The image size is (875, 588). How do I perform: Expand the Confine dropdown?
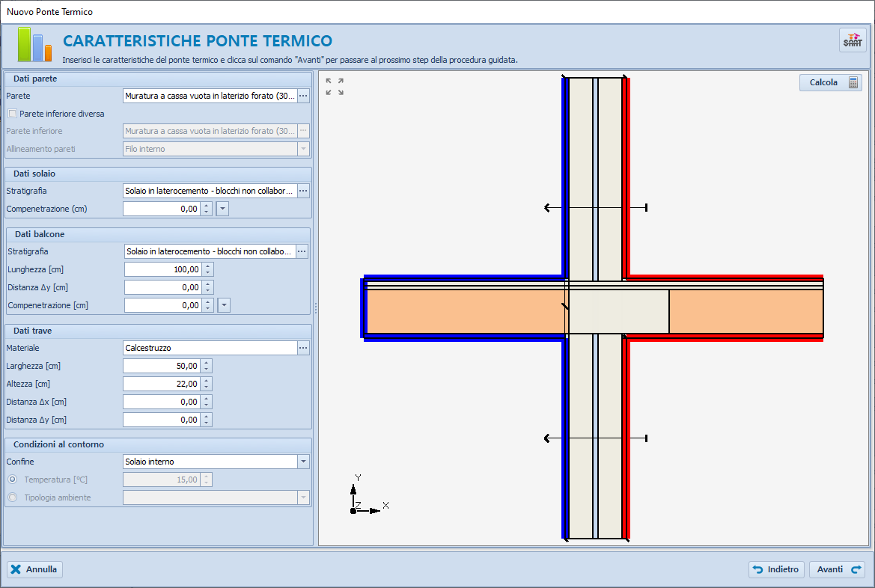303,462
